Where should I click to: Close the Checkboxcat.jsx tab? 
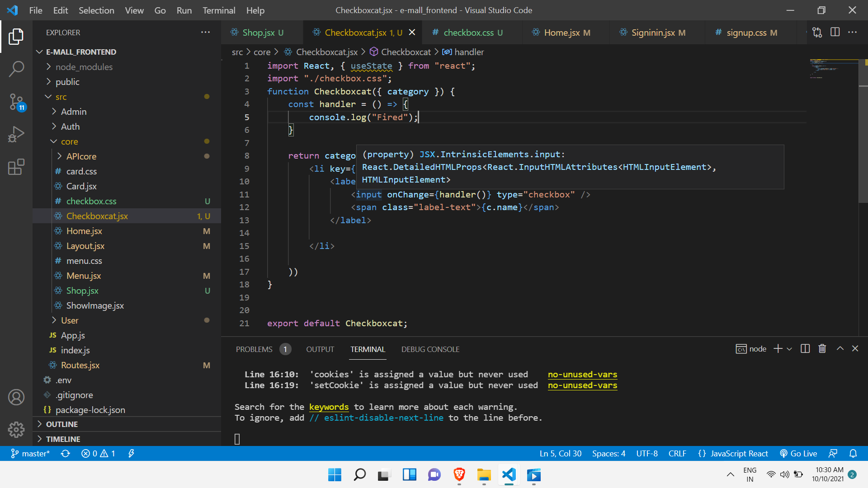(x=412, y=32)
